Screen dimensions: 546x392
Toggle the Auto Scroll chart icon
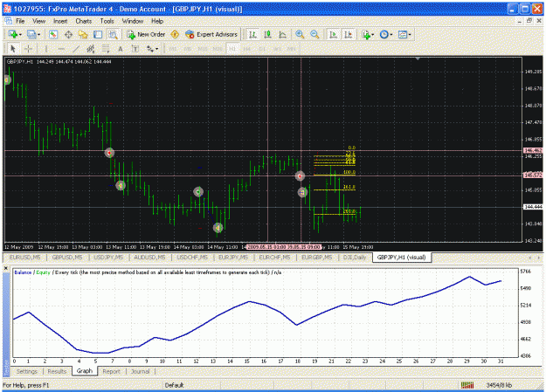pyautogui.click(x=333, y=34)
